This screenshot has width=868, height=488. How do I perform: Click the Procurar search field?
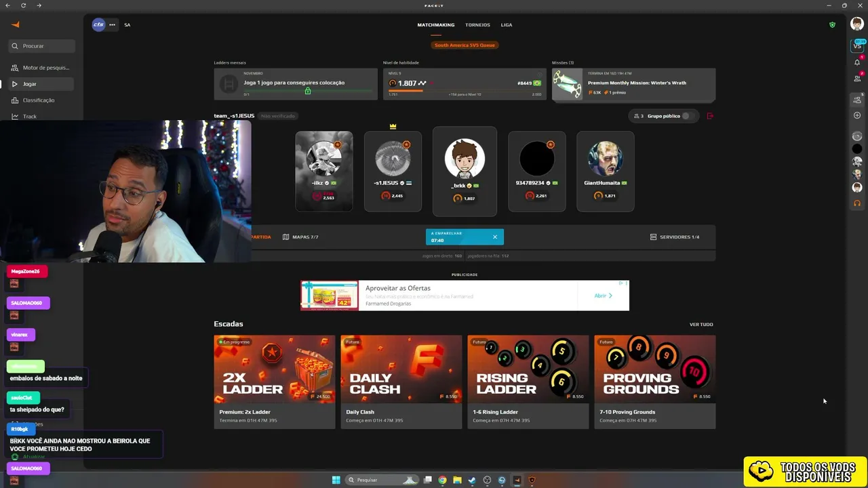click(41, 46)
